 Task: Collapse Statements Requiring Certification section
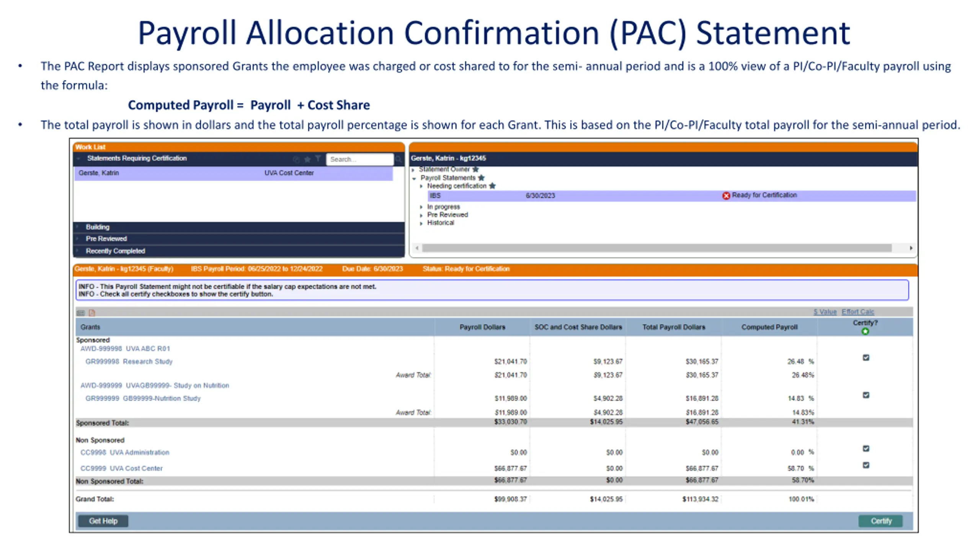point(78,158)
